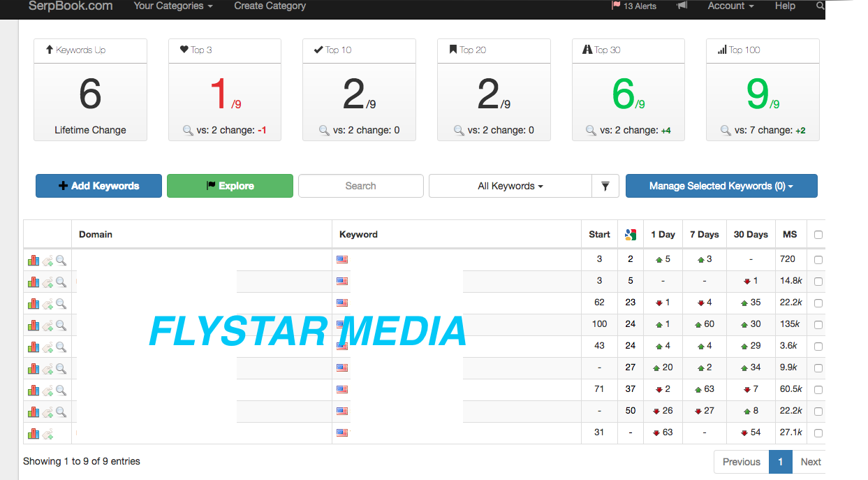Sort by the 7 Days column header
This screenshot has height=480, width=868.
click(705, 235)
